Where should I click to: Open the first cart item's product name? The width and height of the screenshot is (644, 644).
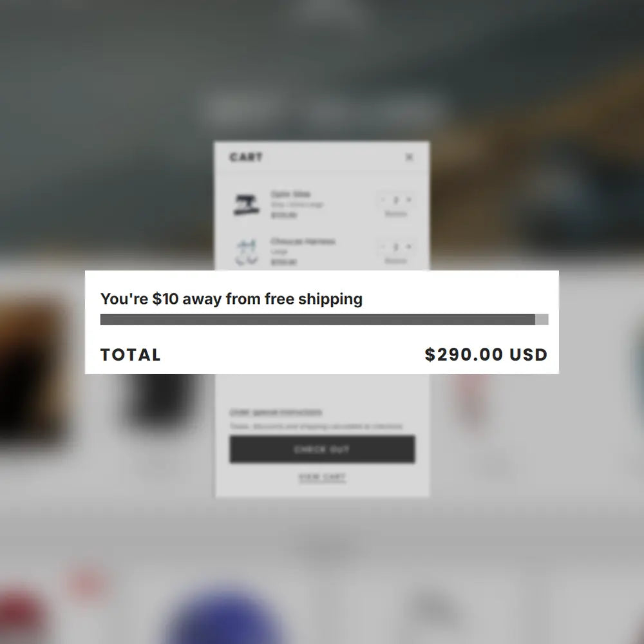(290, 194)
